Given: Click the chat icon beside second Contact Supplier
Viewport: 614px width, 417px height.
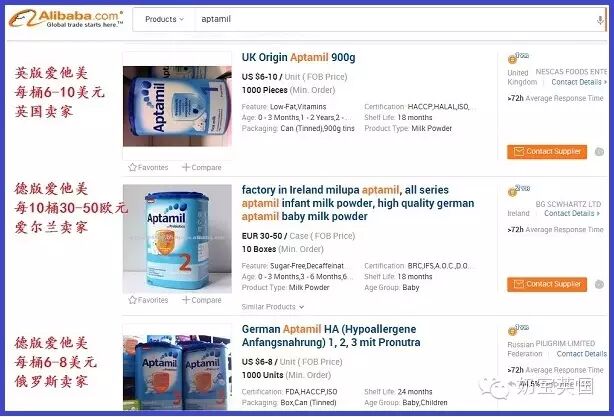Looking at the screenshot, I should (599, 284).
